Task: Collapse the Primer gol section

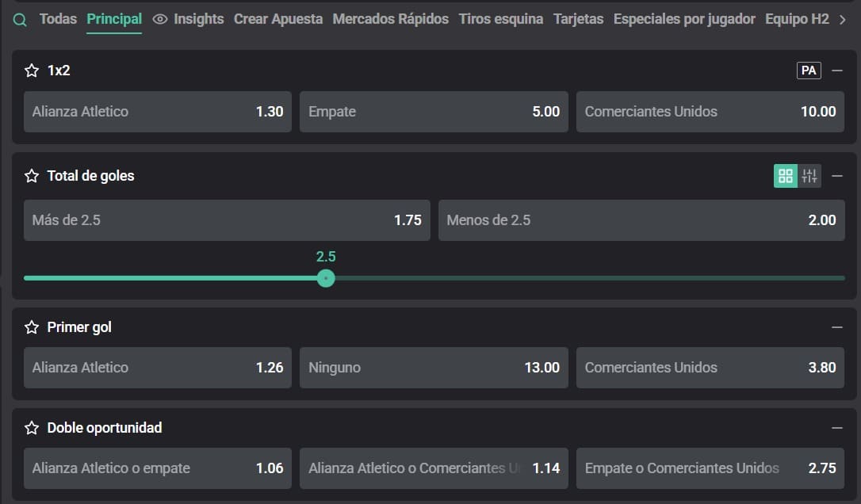Action: tap(837, 327)
